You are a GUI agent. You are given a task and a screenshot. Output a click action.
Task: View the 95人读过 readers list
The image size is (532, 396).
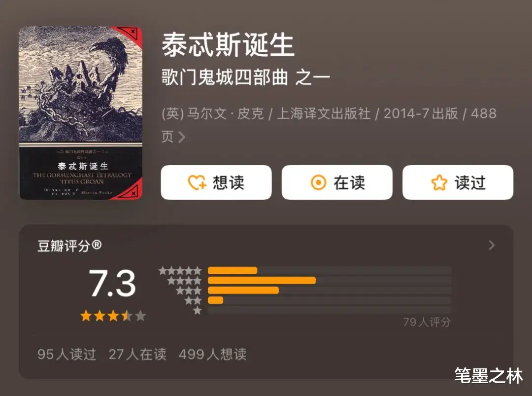[x=67, y=354]
